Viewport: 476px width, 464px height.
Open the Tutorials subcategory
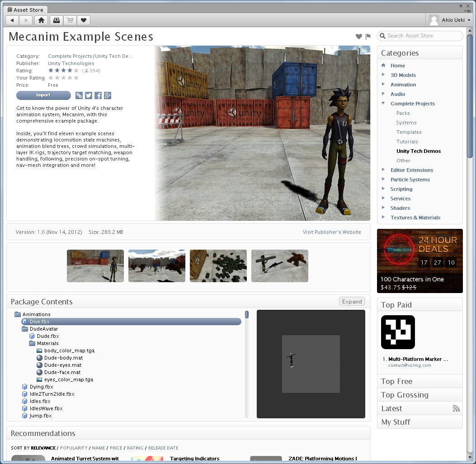coord(407,142)
